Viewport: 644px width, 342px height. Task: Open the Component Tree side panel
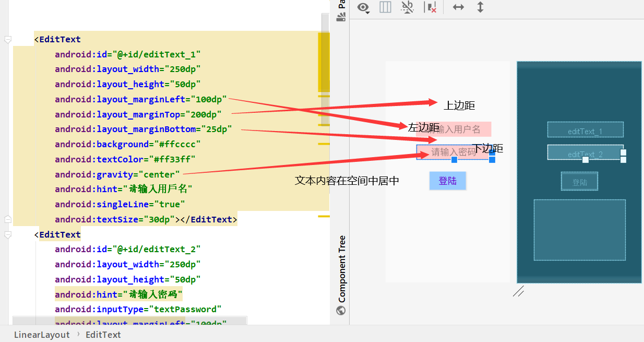tap(342, 269)
